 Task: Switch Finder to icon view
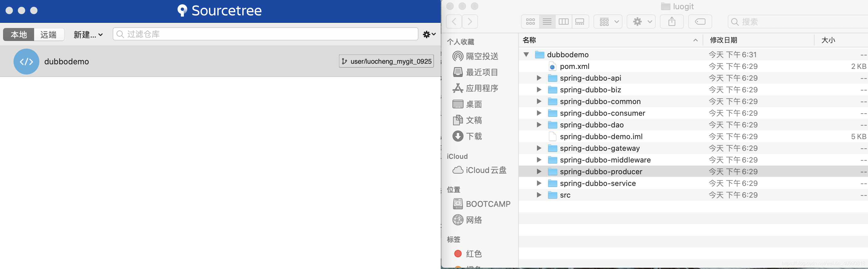point(531,22)
